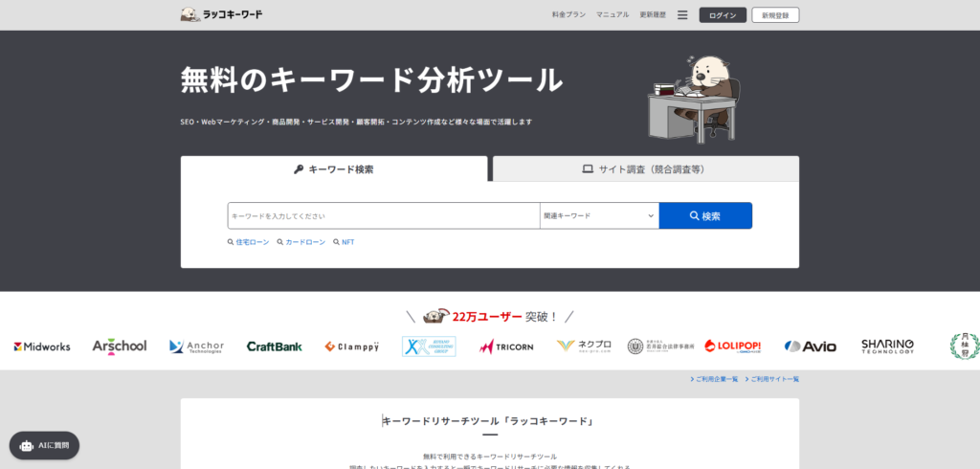Click the Arschool logo
The height and width of the screenshot is (469, 980).
click(120, 346)
